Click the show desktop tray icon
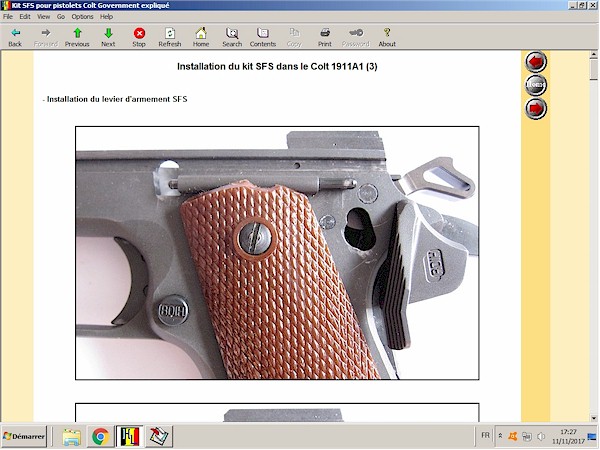Viewport: 600px width, 450px height. [x=592, y=436]
